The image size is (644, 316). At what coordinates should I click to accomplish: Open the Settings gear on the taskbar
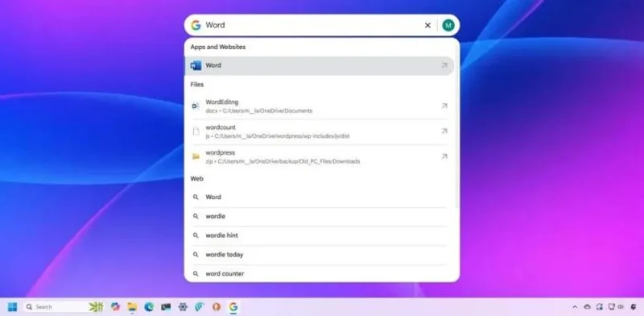183,307
